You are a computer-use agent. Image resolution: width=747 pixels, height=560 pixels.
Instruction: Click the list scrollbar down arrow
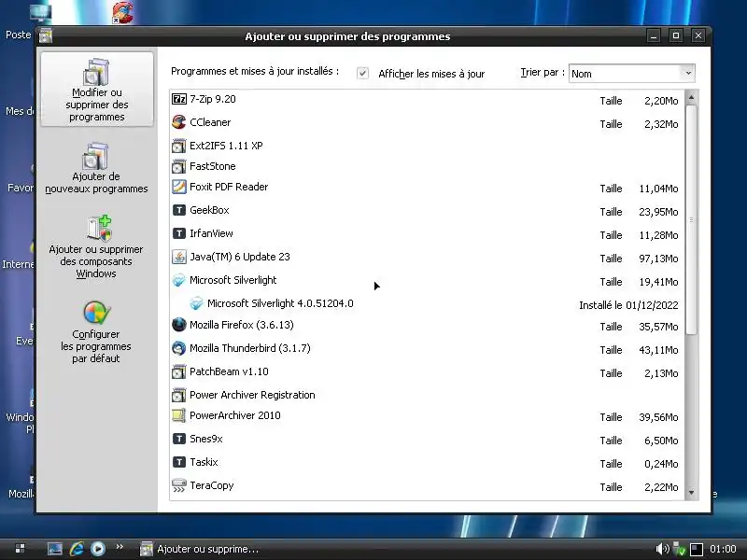[691, 493]
